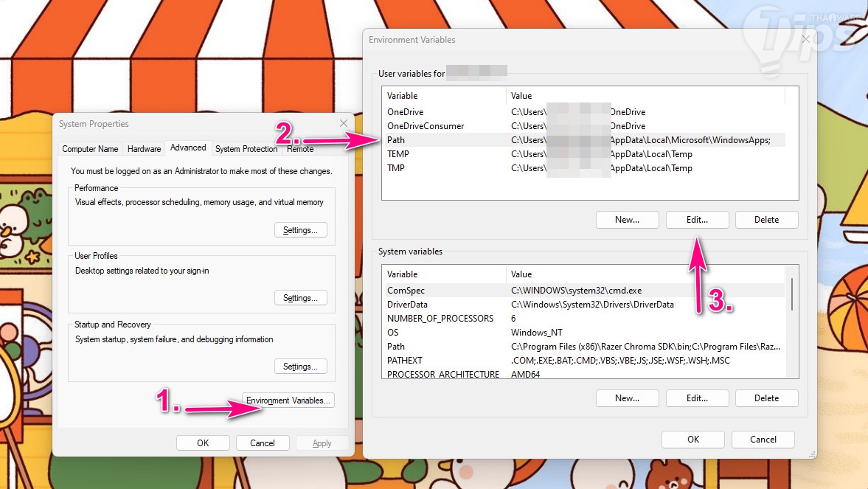Select PATHEXT in system variables

583,360
